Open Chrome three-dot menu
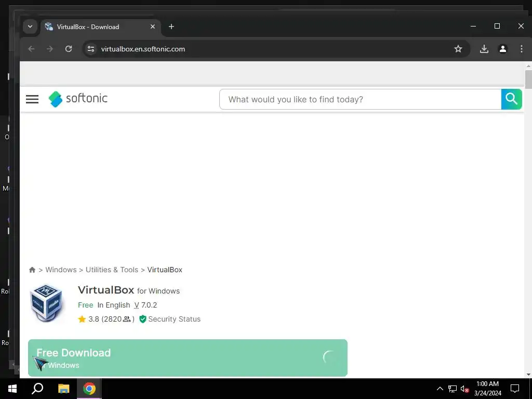This screenshot has height=399, width=532. tap(522, 49)
